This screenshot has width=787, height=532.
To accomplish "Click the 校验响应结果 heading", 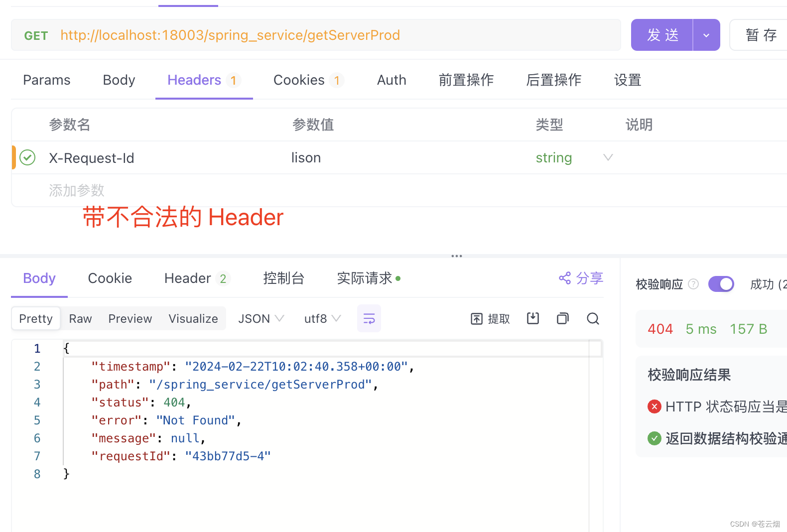I will [x=689, y=375].
